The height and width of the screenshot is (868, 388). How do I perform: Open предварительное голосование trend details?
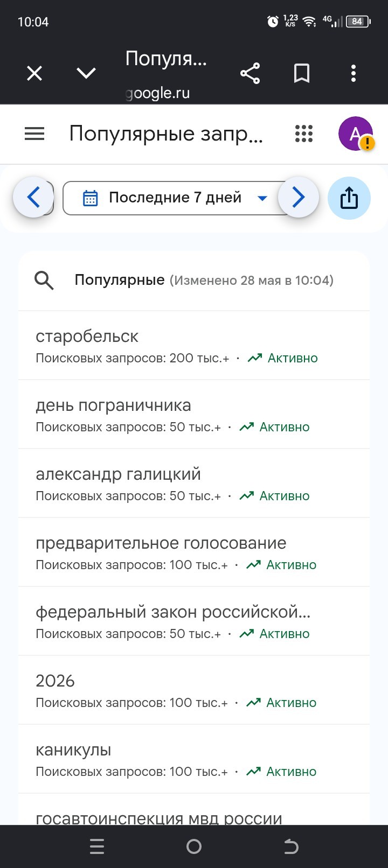pos(194,552)
